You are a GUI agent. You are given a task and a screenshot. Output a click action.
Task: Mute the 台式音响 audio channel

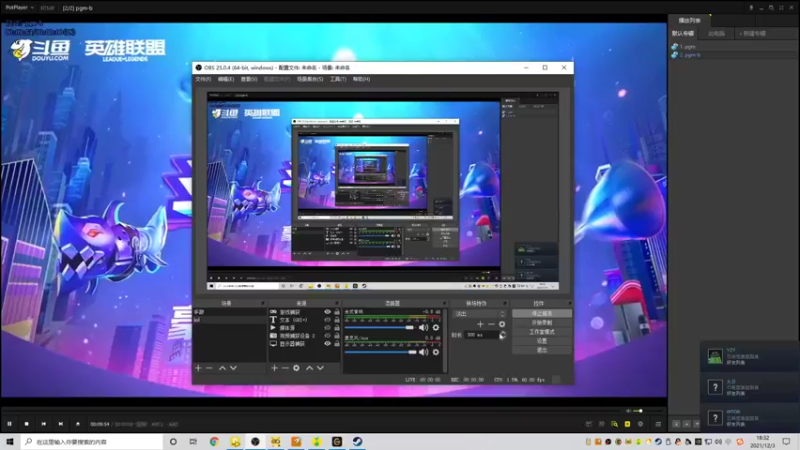pos(423,328)
